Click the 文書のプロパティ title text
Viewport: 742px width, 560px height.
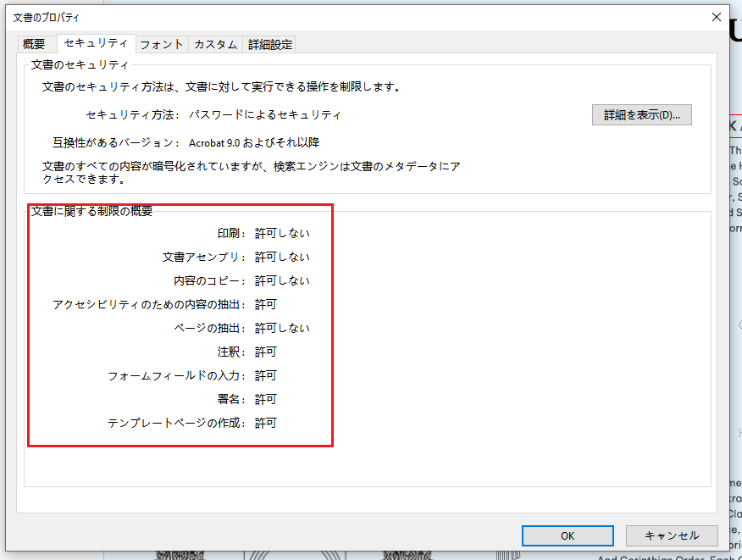coord(47,18)
